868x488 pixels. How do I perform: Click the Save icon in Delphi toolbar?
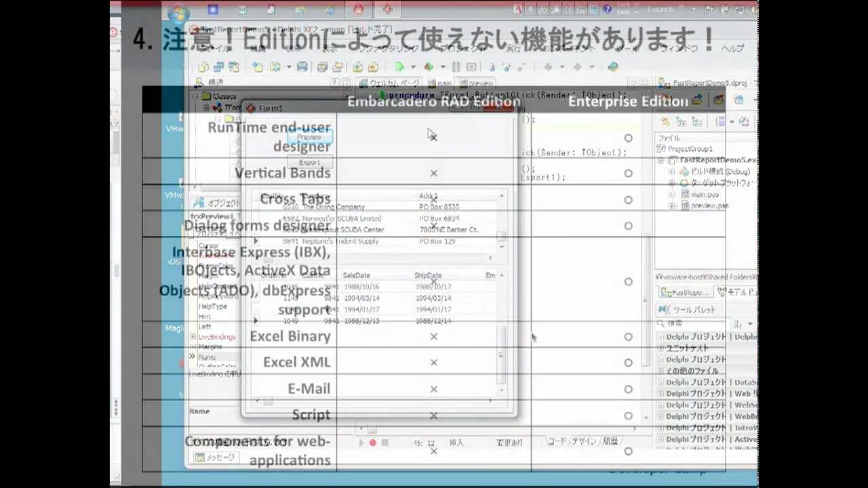302,67
